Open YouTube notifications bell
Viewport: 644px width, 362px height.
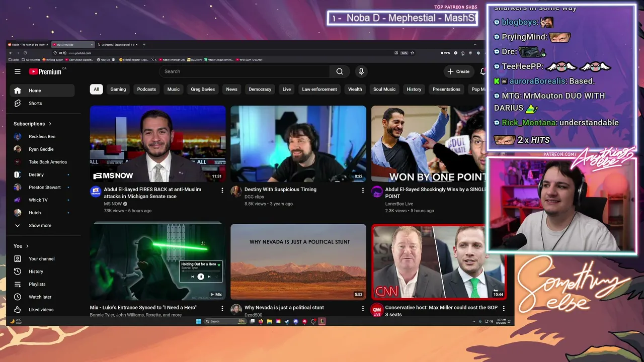[x=482, y=71]
